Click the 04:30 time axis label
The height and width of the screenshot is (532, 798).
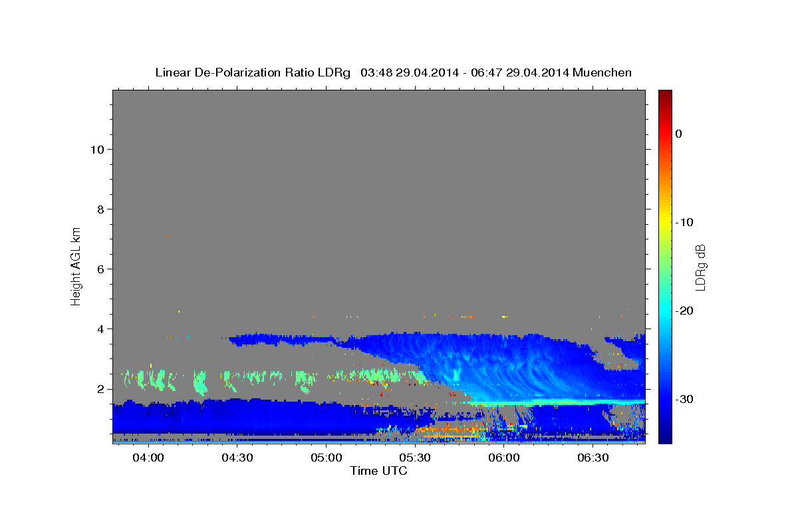(237, 458)
